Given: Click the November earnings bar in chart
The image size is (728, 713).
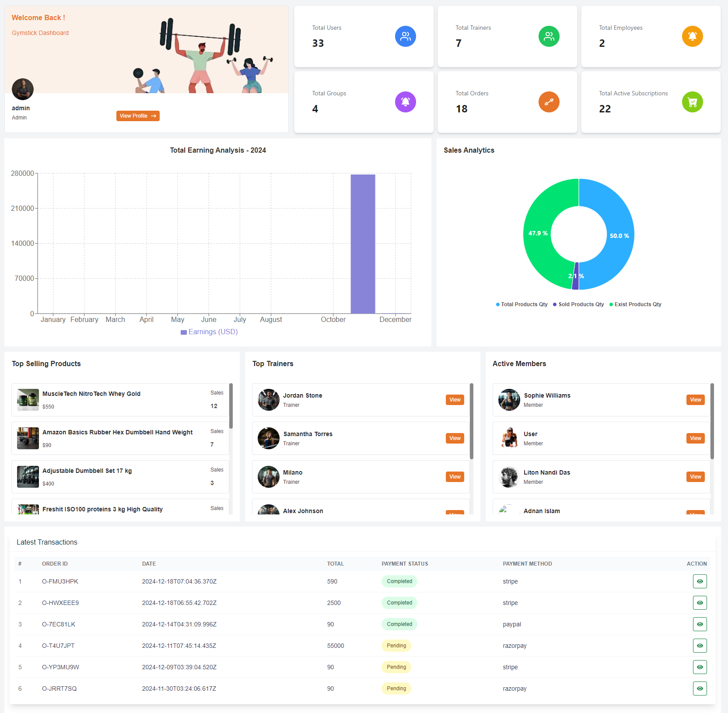Looking at the screenshot, I should pyautogui.click(x=363, y=244).
